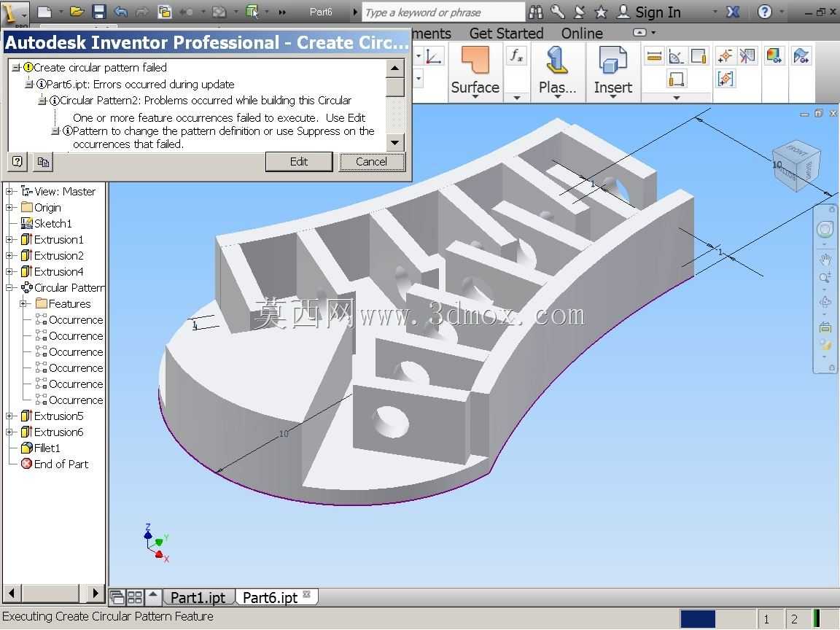Activate the Pan hand tool in navigation bar

click(x=825, y=260)
